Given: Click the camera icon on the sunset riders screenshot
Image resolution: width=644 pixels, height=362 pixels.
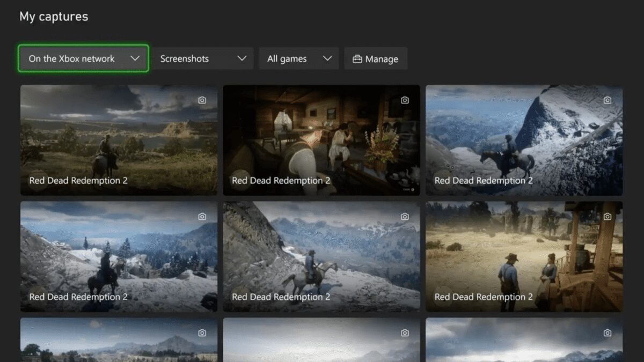Looking at the screenshot, I should point(202,100).
